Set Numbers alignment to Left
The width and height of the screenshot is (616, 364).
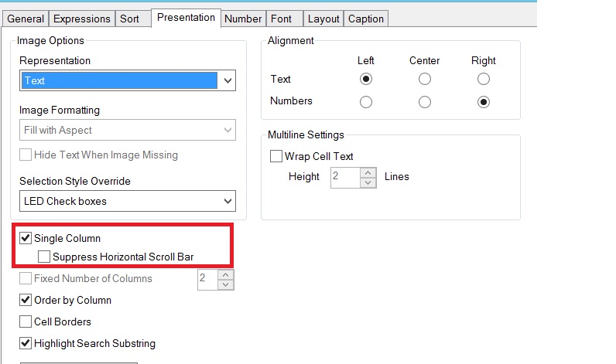tap(366, 102)
